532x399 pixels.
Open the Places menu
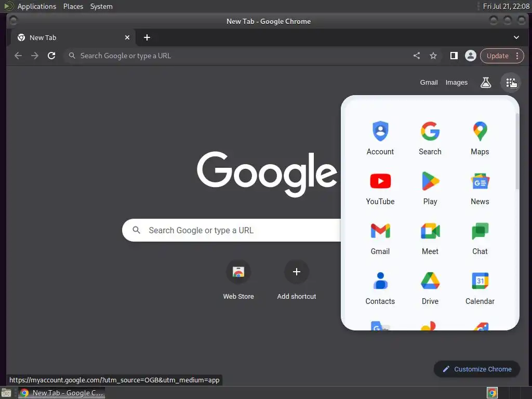point(73,6)
